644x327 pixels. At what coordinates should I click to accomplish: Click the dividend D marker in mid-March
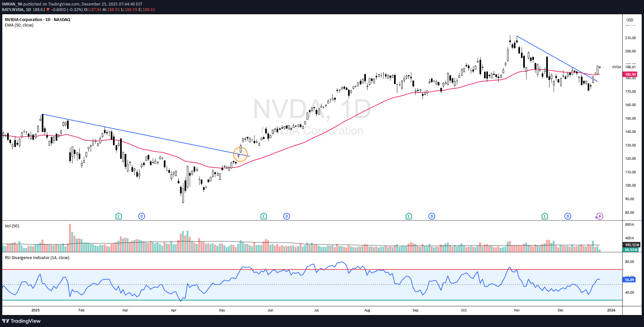coord(141,216)
